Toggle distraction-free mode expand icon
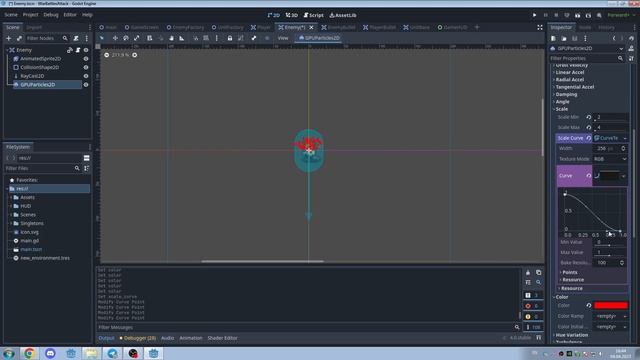The height and width of the screenshot is (360, 640). tap(540, 27)
